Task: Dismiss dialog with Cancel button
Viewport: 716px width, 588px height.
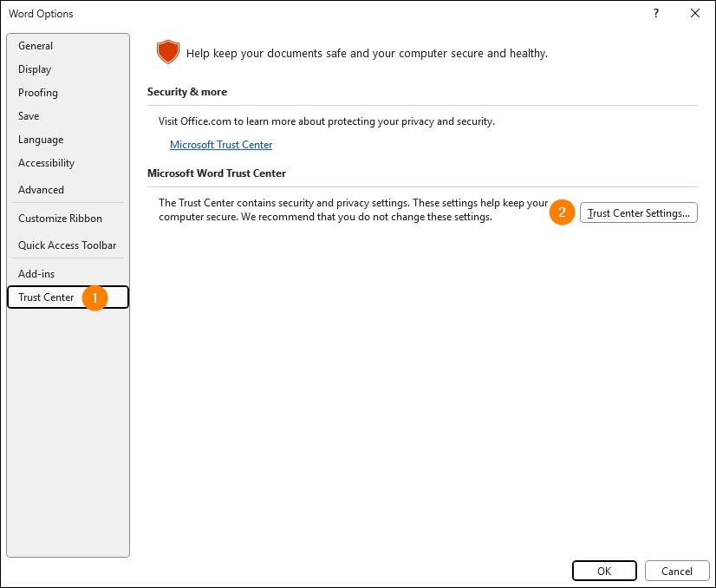Action: tap(677, 572)
